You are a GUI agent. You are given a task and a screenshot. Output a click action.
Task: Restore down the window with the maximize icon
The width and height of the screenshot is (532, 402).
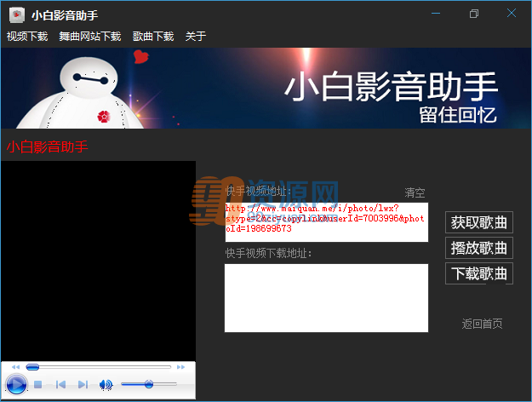[474, 14]
